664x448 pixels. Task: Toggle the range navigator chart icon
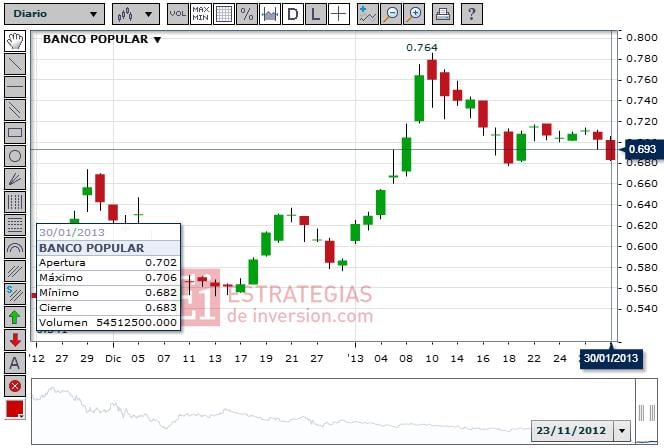pyautogui.click(x=270, y=14)
